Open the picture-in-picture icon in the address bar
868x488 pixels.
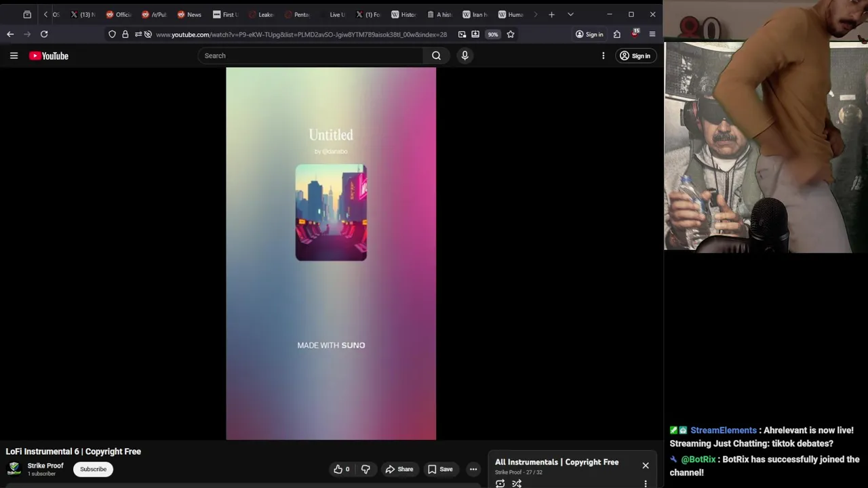coord(462,34)
